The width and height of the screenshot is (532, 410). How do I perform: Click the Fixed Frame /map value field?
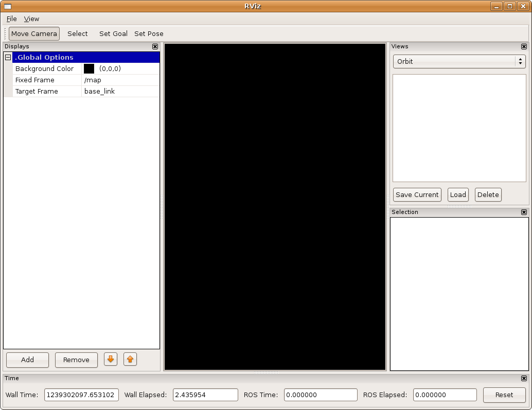click(x=120, y=80)
